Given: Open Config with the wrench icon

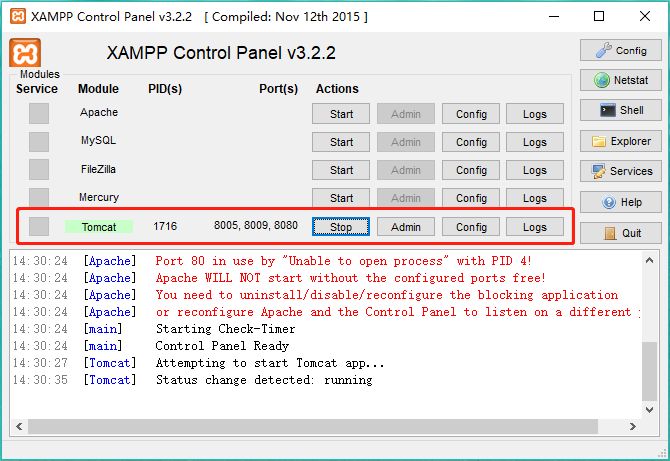Looking at the screenshot, I should (x=620, y=50).
